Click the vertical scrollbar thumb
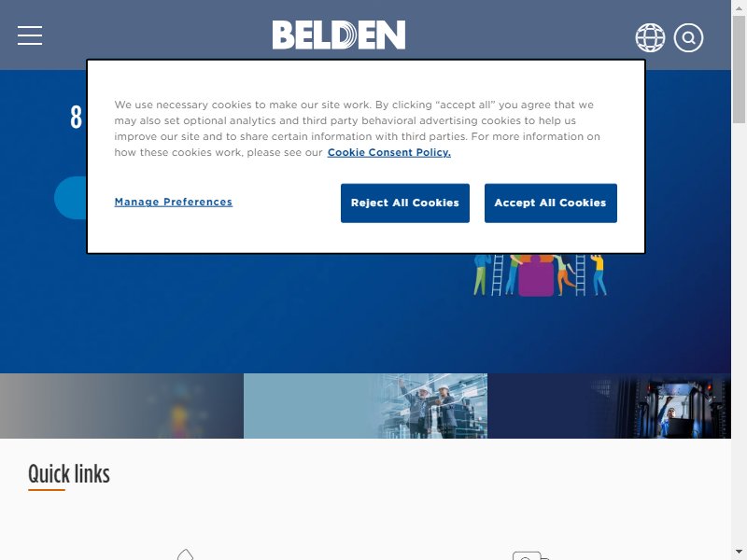747x560 pixels. tap(739, 69)
